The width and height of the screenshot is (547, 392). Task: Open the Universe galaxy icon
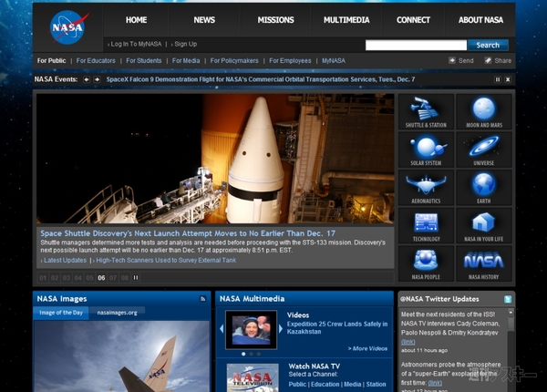click(484, 150)
